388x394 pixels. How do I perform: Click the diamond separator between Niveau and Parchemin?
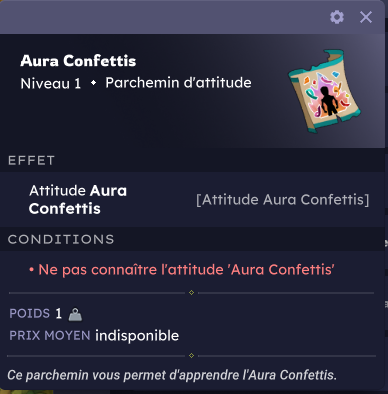(x=93, y=83)
